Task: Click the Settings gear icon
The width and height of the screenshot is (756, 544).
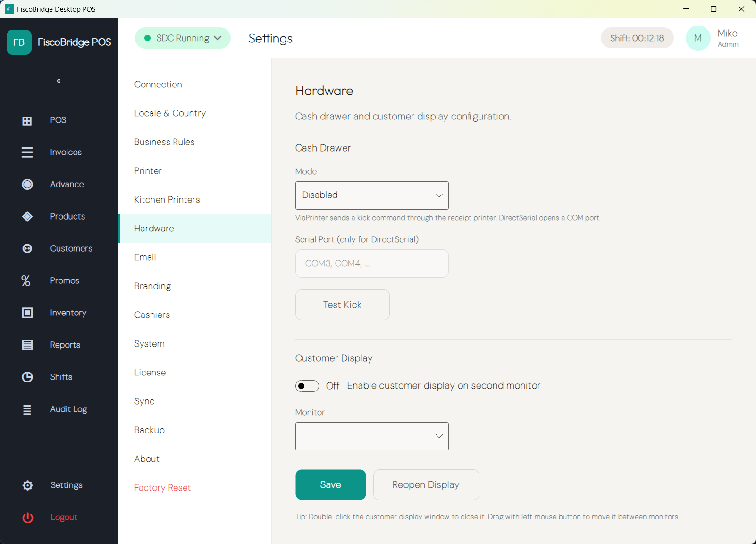Action: click(27, 485)
